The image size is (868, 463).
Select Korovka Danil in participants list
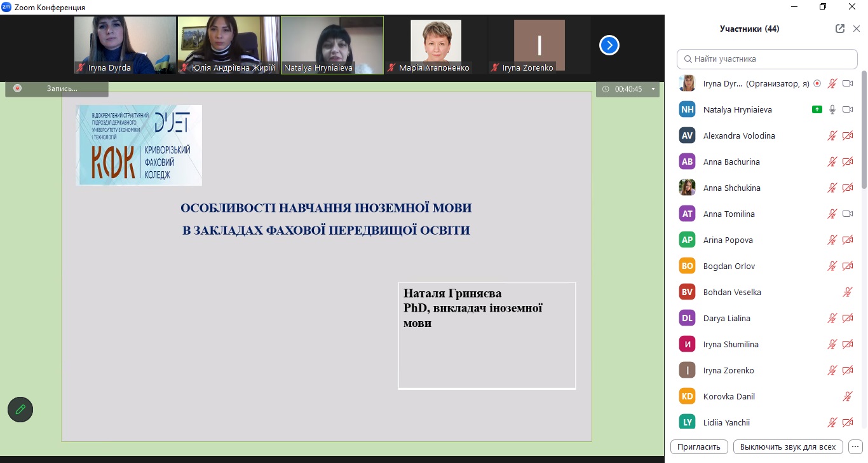click(729, 396)
